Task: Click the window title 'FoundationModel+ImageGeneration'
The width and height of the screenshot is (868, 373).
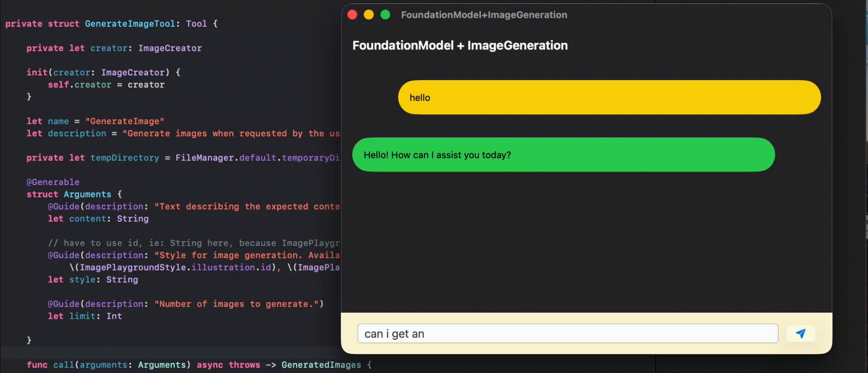Action: (x=483, y=15)
